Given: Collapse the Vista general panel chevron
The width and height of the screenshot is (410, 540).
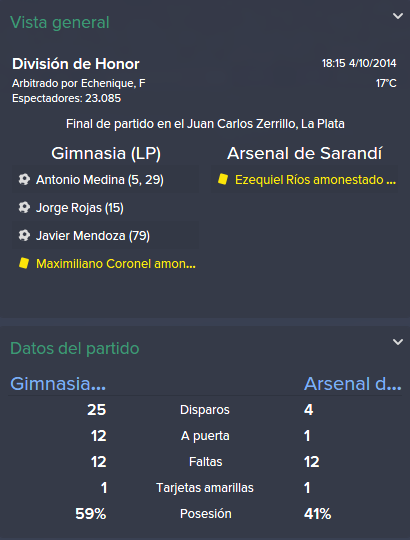Looking at the screenshot, I should (398, 16).
